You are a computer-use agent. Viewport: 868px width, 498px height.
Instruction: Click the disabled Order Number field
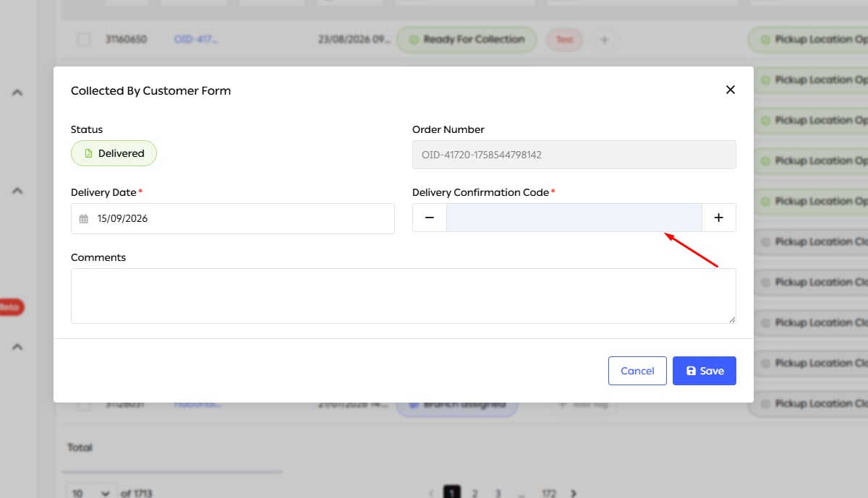[x=574, y=155]
